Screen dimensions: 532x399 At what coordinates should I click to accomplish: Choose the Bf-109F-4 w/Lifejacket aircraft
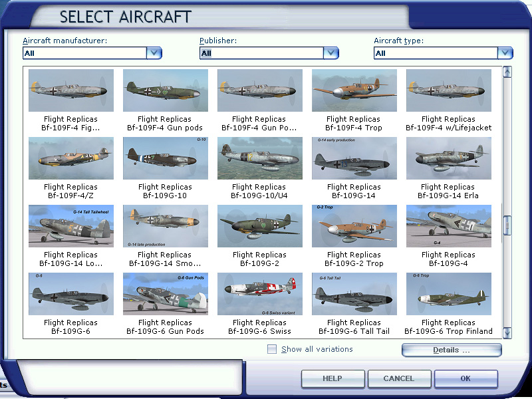pos(448,90)
